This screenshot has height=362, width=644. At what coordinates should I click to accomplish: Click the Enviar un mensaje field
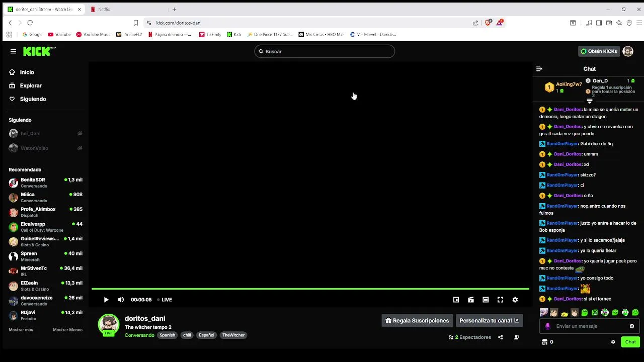[590, 326]
